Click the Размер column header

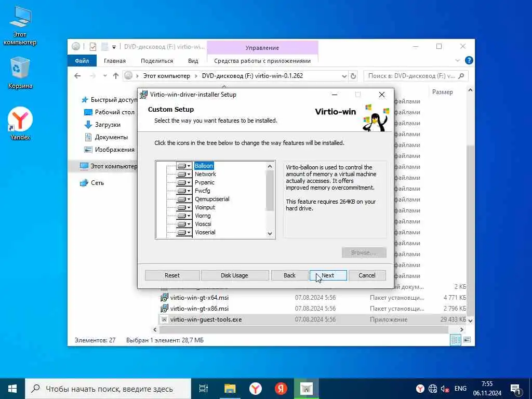pos(443,92)
